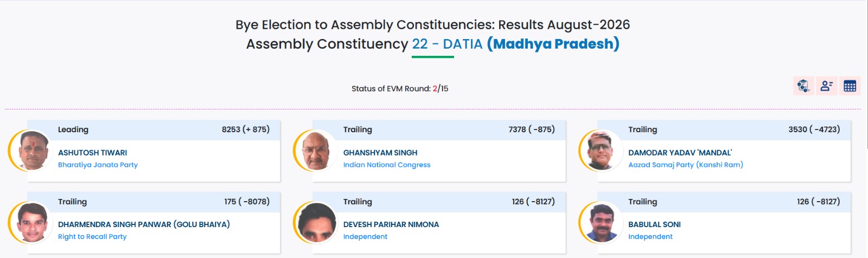Click Right to Recall Party label
868x258 pixels.
click(x=92, y=237)
